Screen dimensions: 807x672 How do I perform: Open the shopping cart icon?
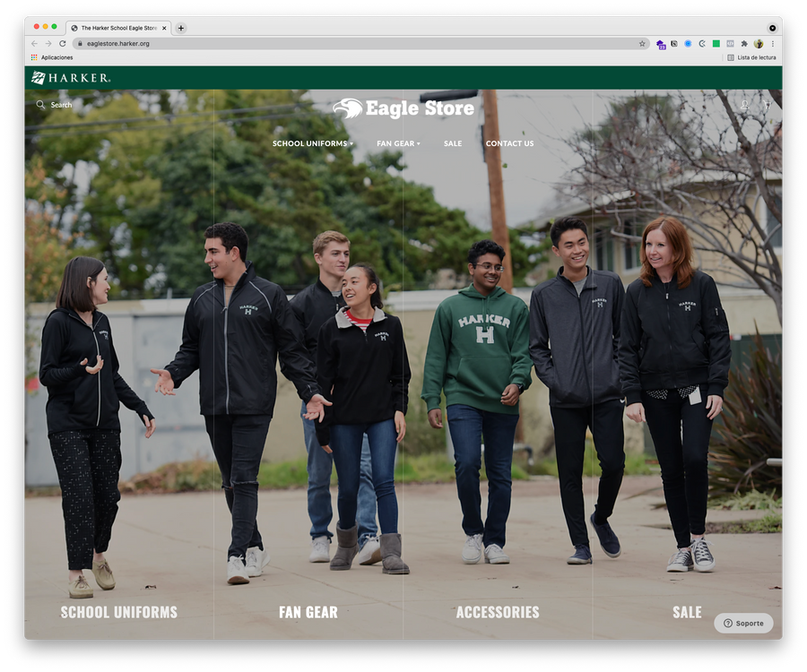click(767, 105)
